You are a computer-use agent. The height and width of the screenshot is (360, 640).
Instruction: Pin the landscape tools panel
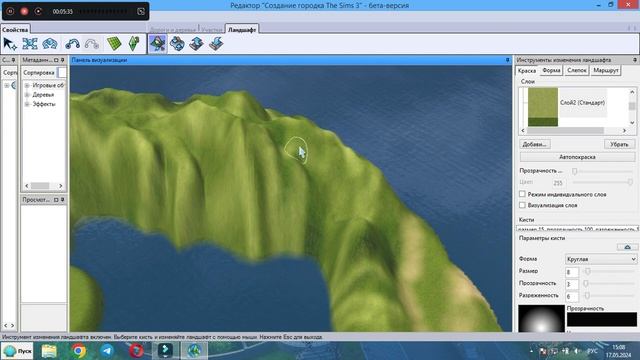635,60
